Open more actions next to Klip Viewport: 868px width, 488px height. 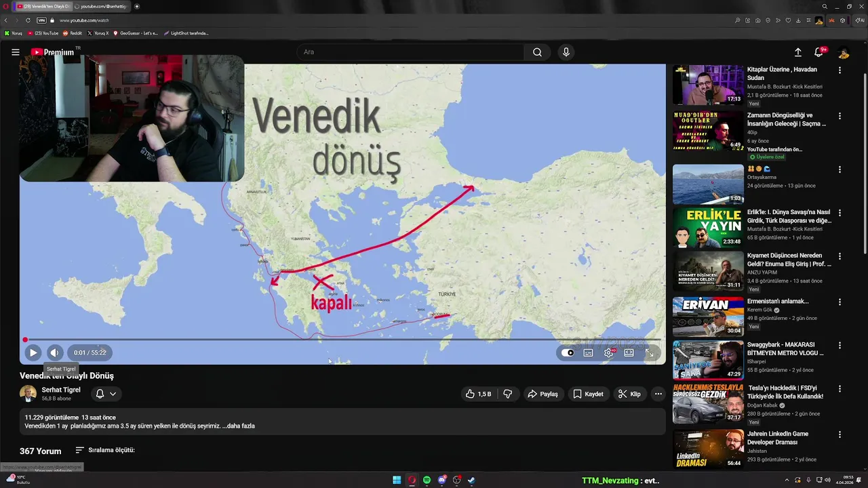point(658,394)
